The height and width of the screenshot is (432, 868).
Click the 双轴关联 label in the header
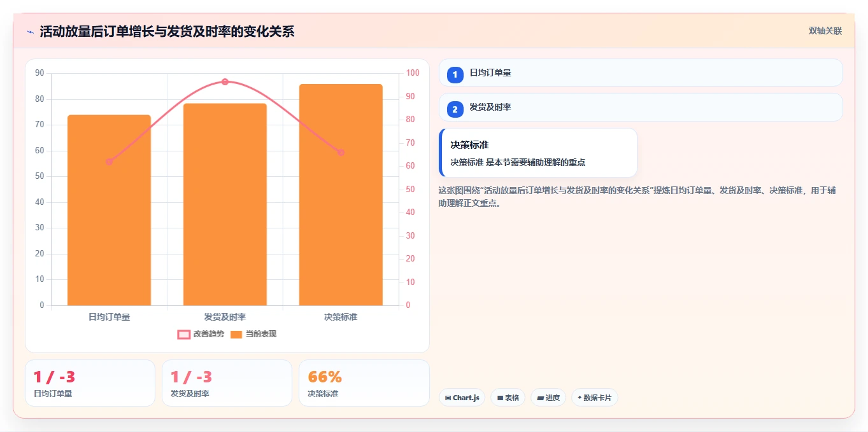(825, 31)
